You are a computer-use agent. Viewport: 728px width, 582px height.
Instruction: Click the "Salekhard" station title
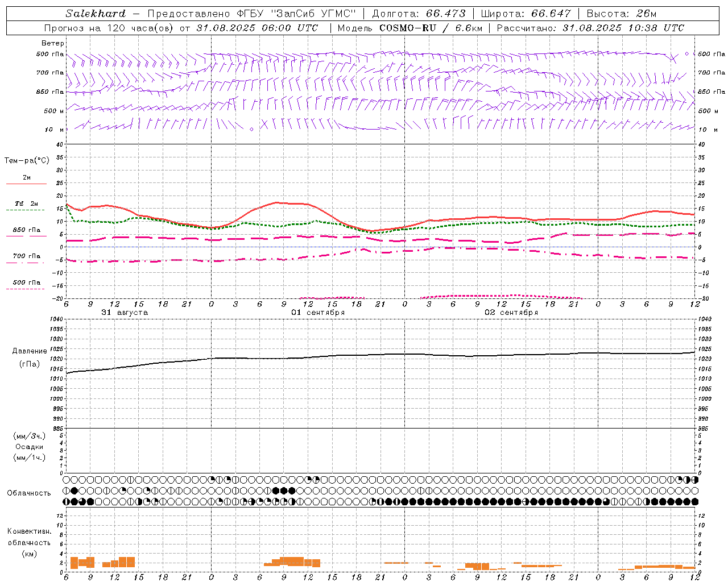point(95,14)
